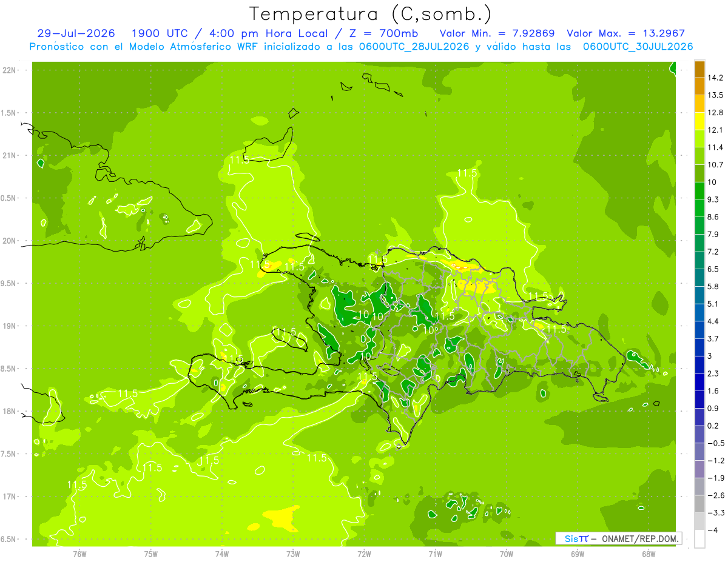
Task: Click the '71W' longitude axis label
Action: pyautogui.click(x=435, y=554)
